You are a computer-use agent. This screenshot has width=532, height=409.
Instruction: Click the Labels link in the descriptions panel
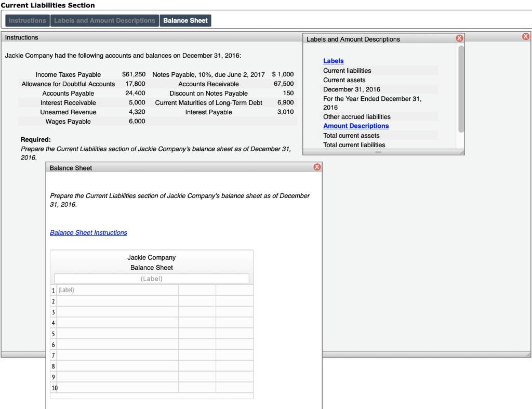click(x=333, y=61)
